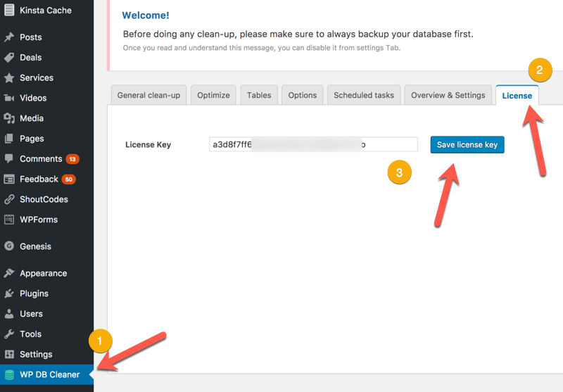Switch to the General clean-up tab
Viewport: 563px width, 392px height.
(x=148, y=95)
